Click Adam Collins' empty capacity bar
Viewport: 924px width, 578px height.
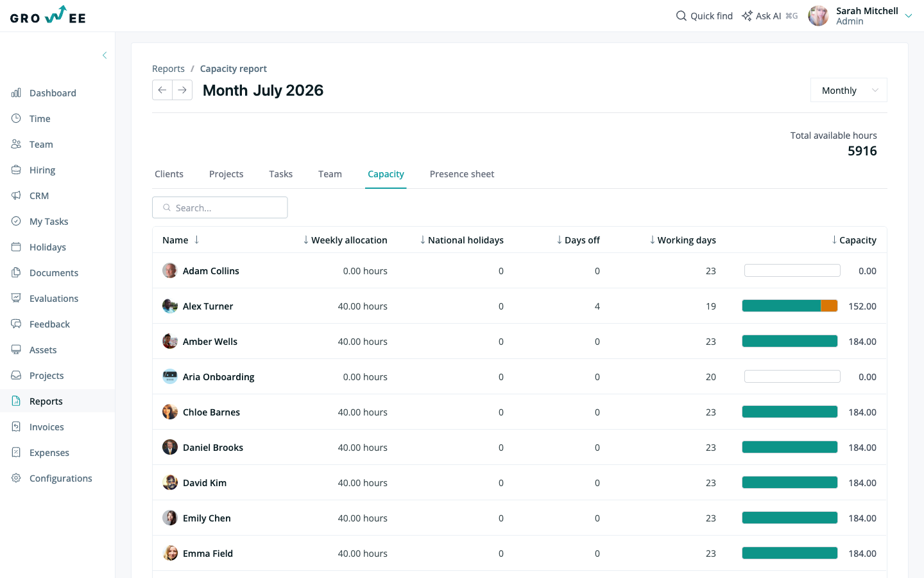tap(792, 270)
